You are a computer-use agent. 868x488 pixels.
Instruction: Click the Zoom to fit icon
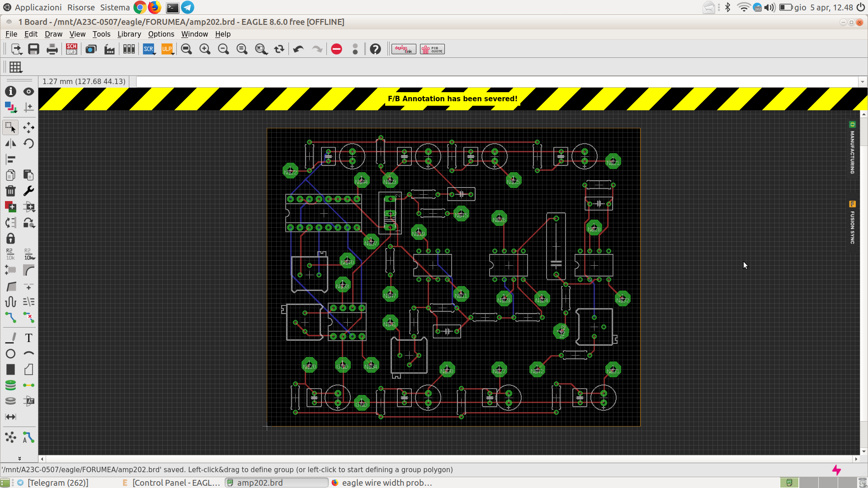pyautogui.click(x=186, y=49)
